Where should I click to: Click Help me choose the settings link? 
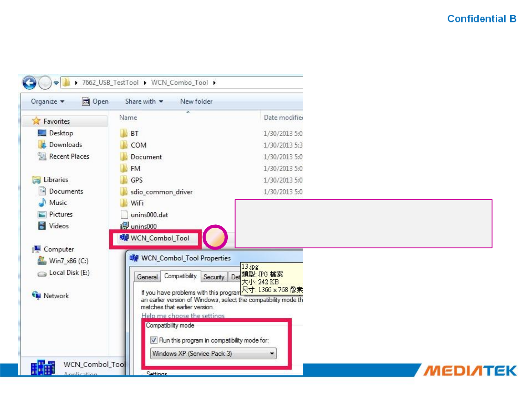coord(183,316)
